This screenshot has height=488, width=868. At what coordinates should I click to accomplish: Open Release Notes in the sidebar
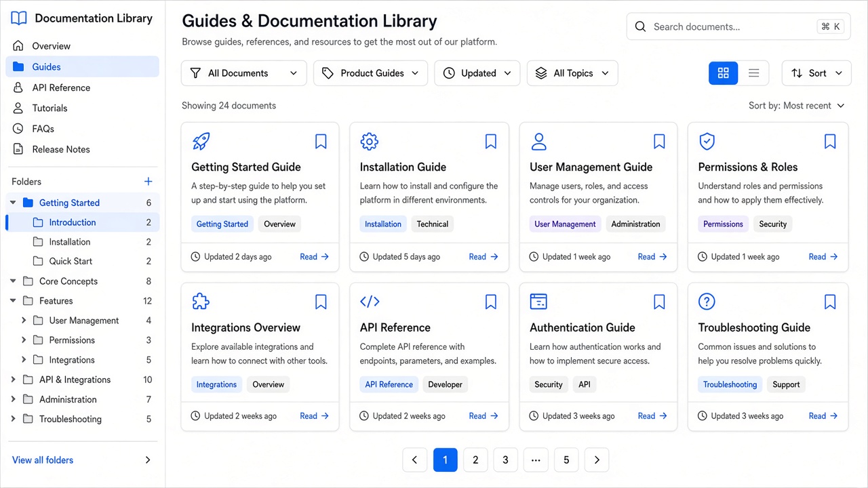point(82,149)
